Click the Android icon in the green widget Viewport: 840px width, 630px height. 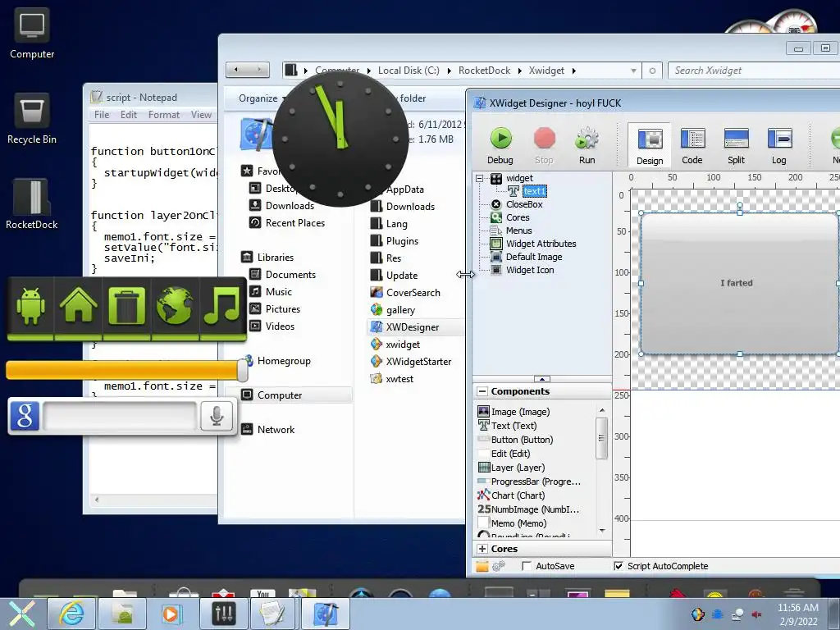(30, 307)
